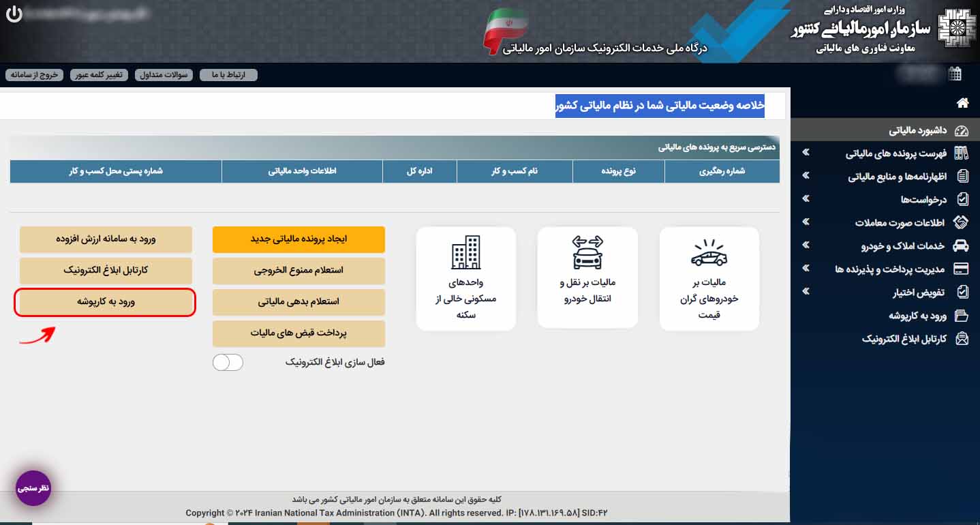Click the tax organization logo at top right
Image resolution: width=980 pixels, height=525 pixels.
pos(958,28)
